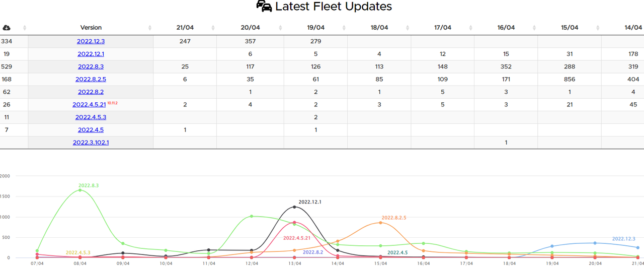Click the 19/04 column header text
Viewport: 644px width, 268px height.
pos(315,28)
